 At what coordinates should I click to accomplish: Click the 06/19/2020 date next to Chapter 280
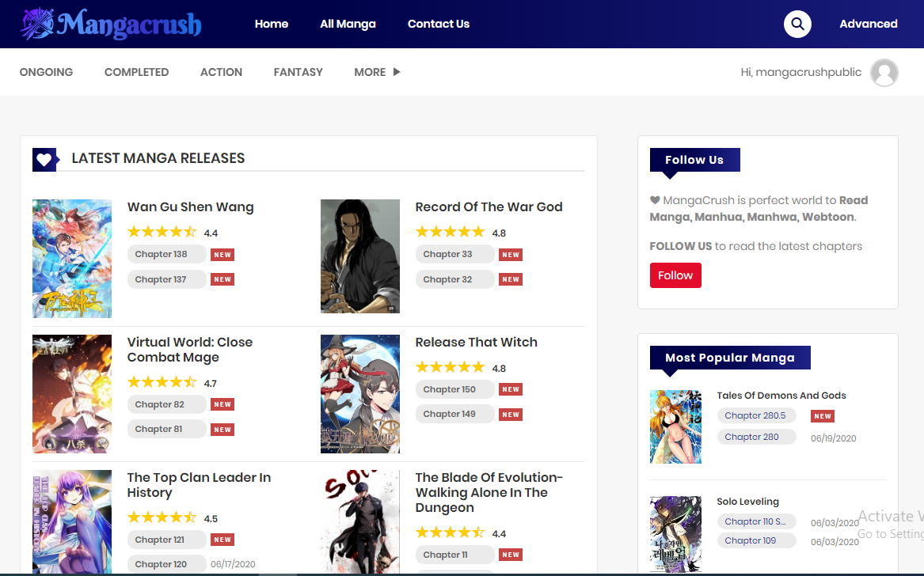[833, 438]
